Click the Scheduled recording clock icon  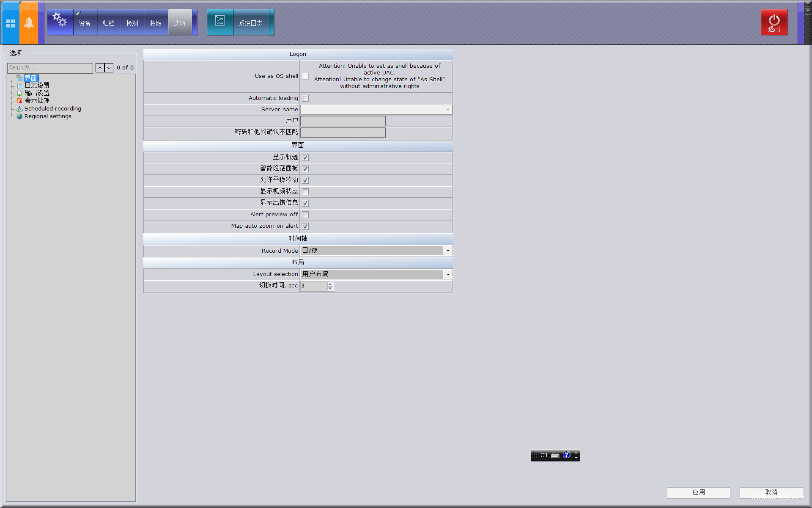coord(19,109)
